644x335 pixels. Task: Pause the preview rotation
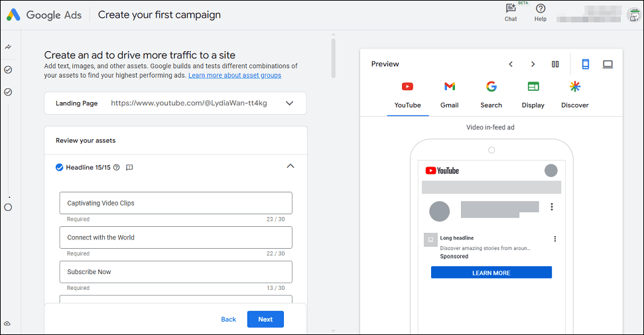click(x=555, y=64)
